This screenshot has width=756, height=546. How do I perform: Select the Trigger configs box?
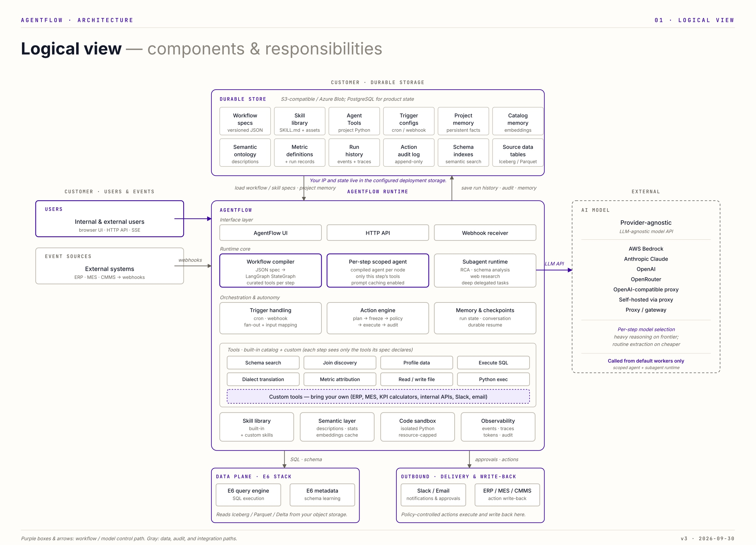click(409, 121)
